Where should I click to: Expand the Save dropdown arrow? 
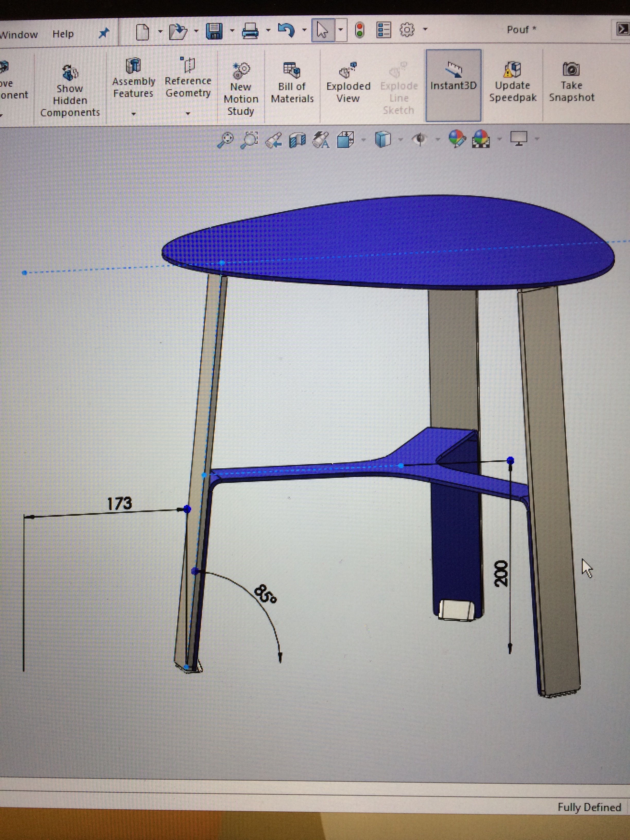(x=232, y=31)
